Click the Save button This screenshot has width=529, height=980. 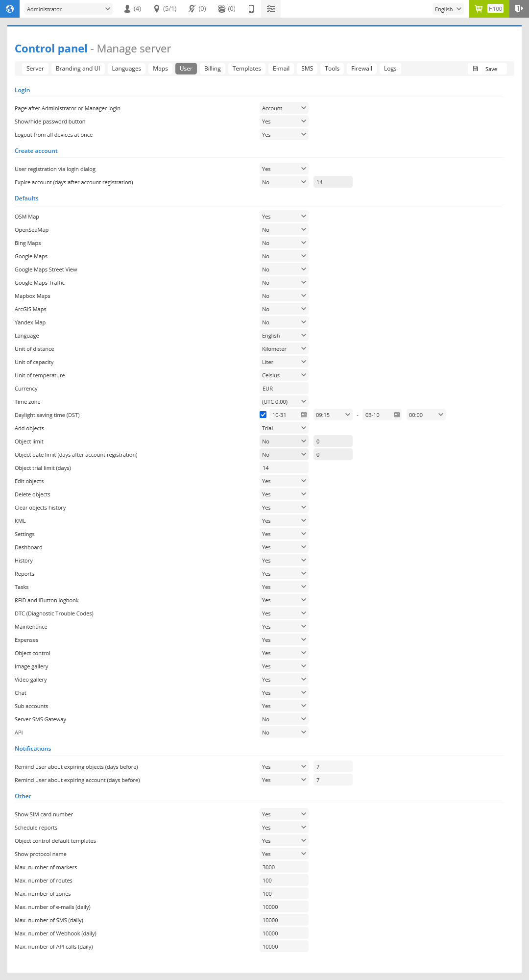click(x=487, y=69)
